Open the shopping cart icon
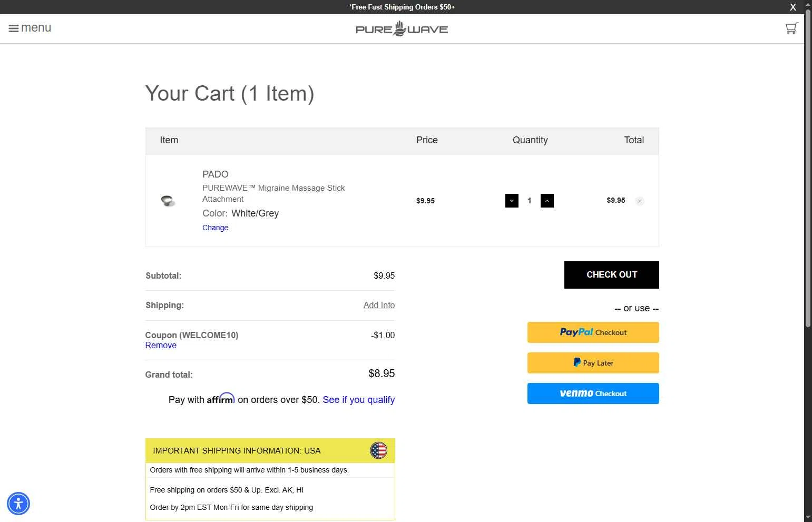The width and height of the screenshot is (812, 522). pyautogui.click(x=791, y=28)
